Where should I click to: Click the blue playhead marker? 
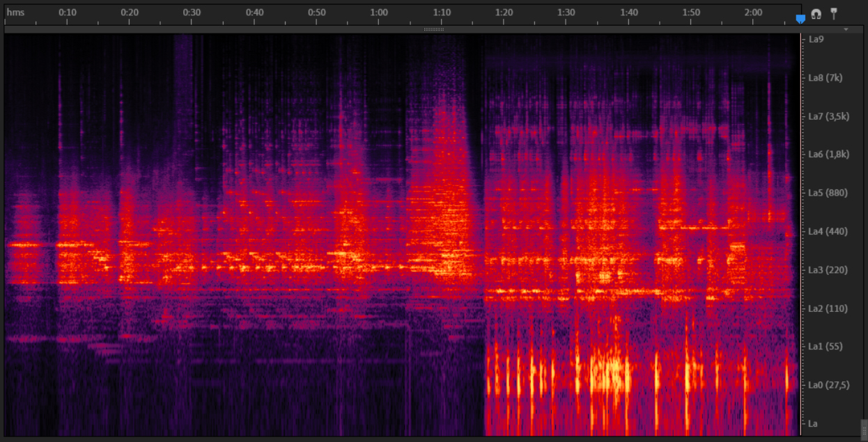(800, 19)
